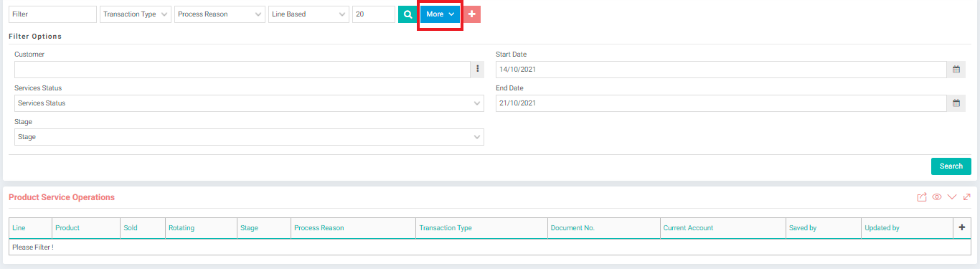The image size is (980, 269).
Task: Open the Process Reason dropdown
Action: (220, 14)
